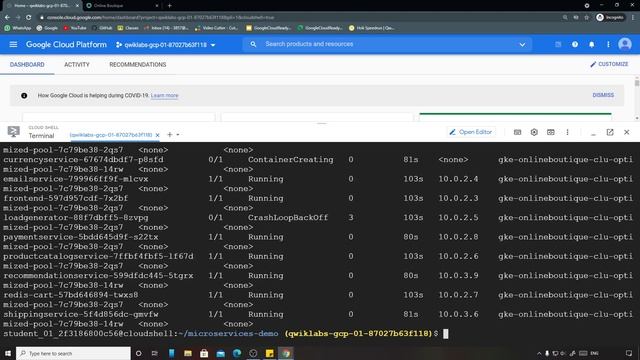The height and width of the screenshot is (360, 640).
Task: Close the qwiklabs terminal session tab
Action: [x=158, y=135]
